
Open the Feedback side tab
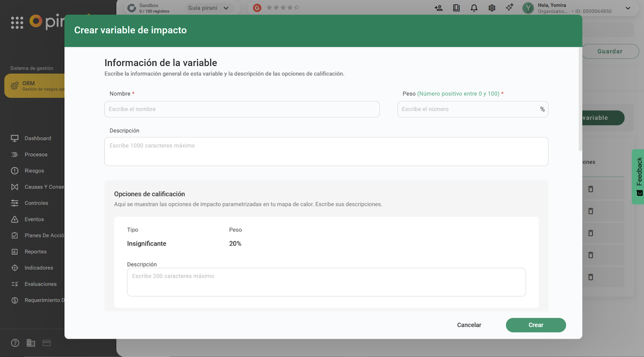639,176
